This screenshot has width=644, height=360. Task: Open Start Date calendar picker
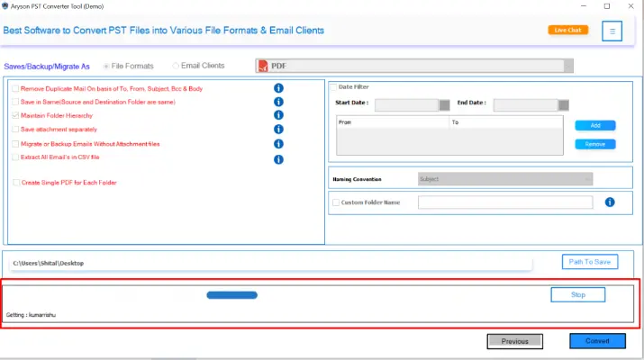(444, 105)
